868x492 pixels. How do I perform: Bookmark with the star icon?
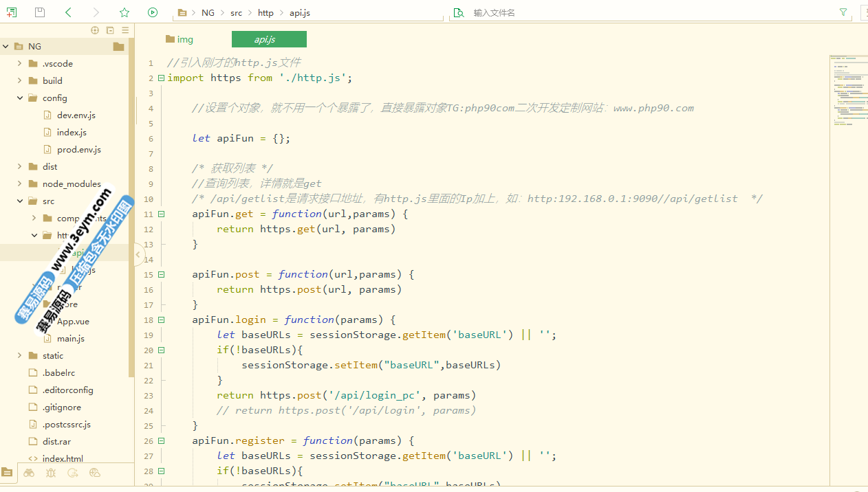pyautogui.click(x=124, y=12)
